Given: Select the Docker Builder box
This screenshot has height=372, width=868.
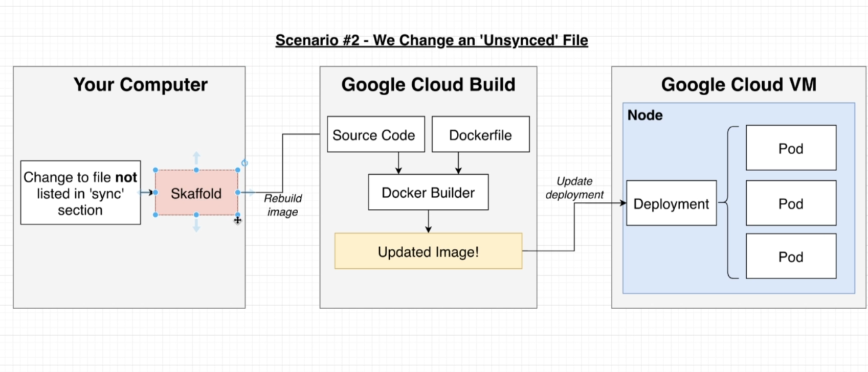Looking at the screenshot, I should click(428, 192).
